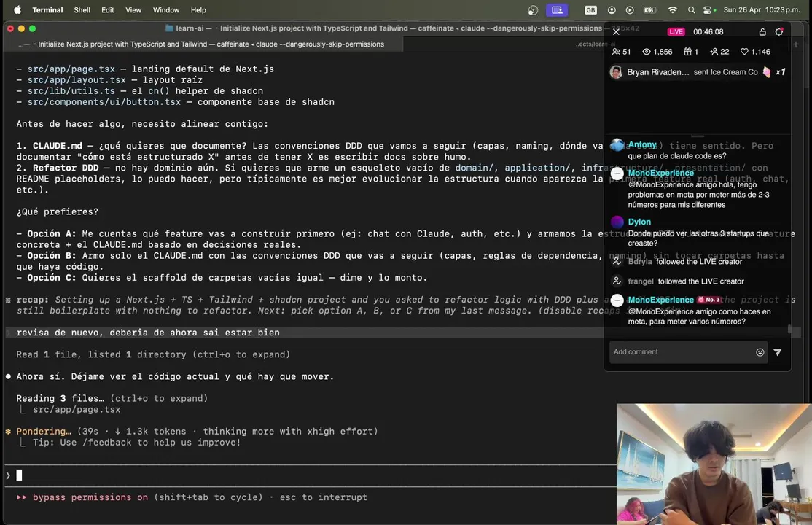812x525 pixels.
Task: Click the viewers icon showing 51
Action: [x=616, y=52]
